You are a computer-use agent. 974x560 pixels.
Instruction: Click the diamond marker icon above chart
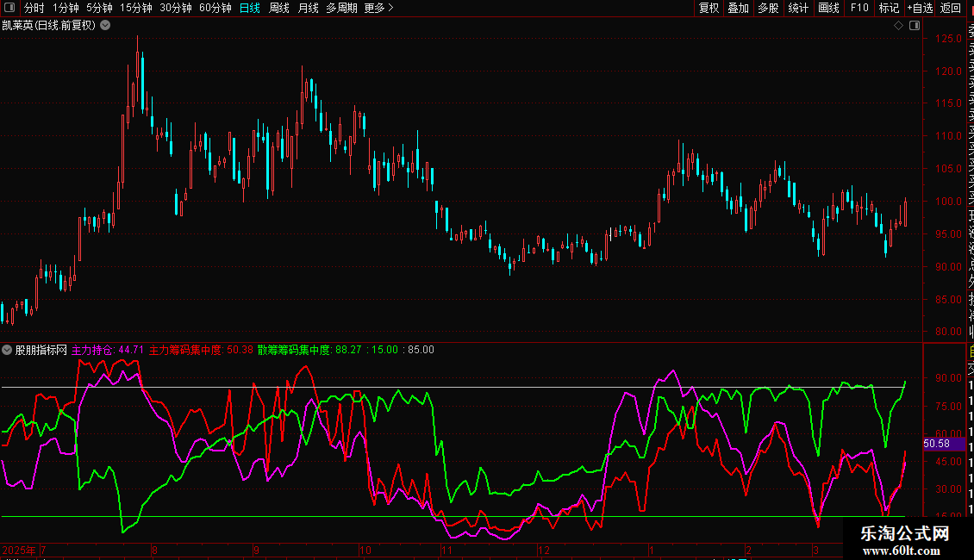click(x=898, y=26)
